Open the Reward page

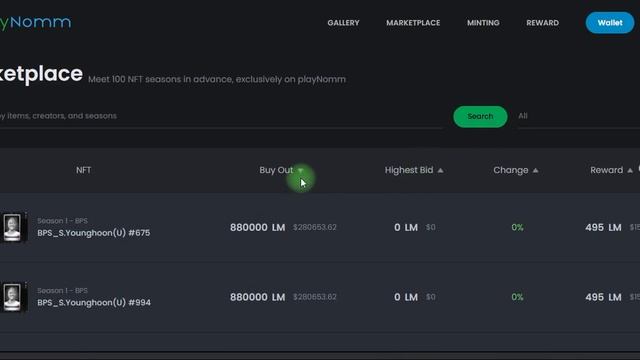[542, 23]
